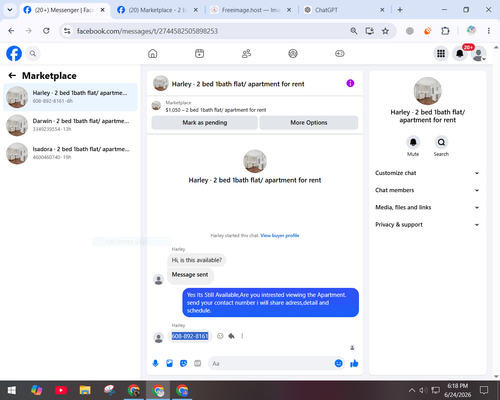
Task: Open the Gaming icon in top nav
Action: (x=340, y=53)
